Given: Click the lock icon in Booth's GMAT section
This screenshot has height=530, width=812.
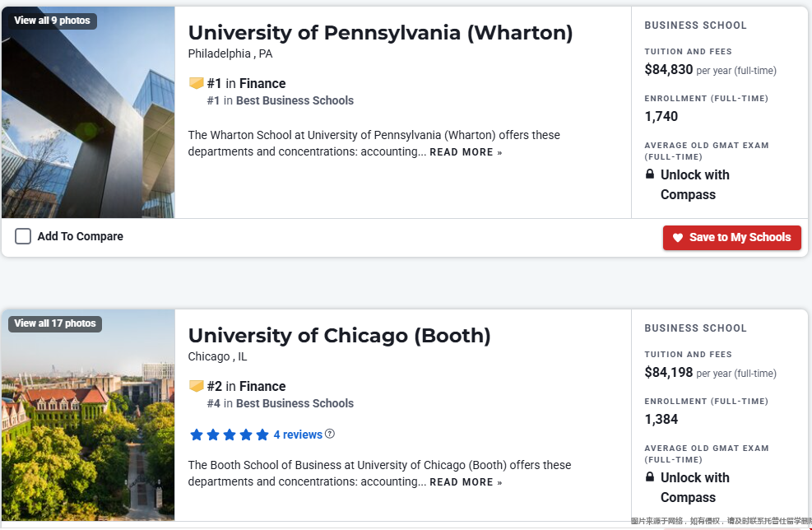Looking at the screenshot, I should [x=650, y=477].
